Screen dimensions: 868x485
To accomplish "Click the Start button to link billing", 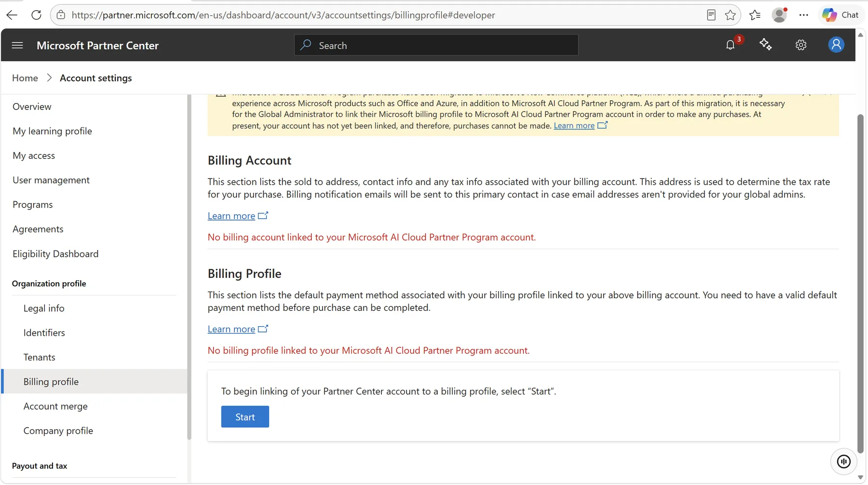I will tap(245, 417).
